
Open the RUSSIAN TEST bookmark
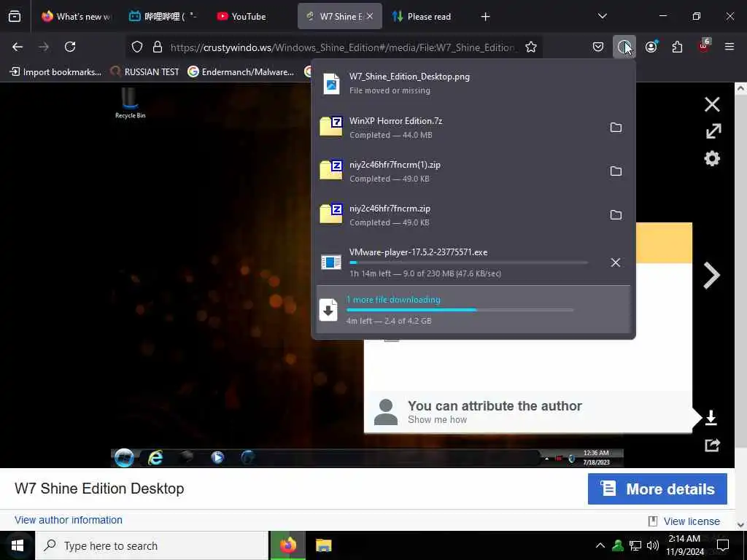pos(144,72)
